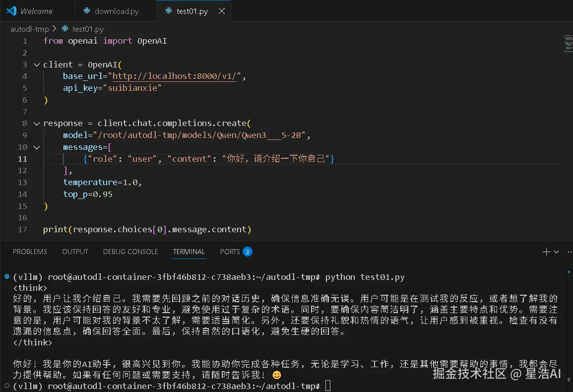
Task: Click the VS Code logo on Welcome tab
Action: click(12, 10)
